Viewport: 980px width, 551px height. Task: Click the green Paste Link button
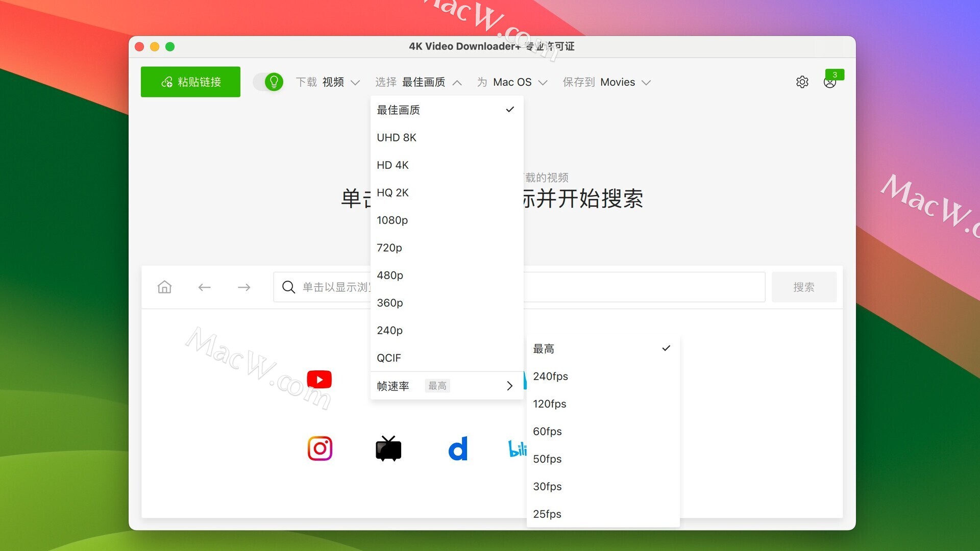point(190,82)
